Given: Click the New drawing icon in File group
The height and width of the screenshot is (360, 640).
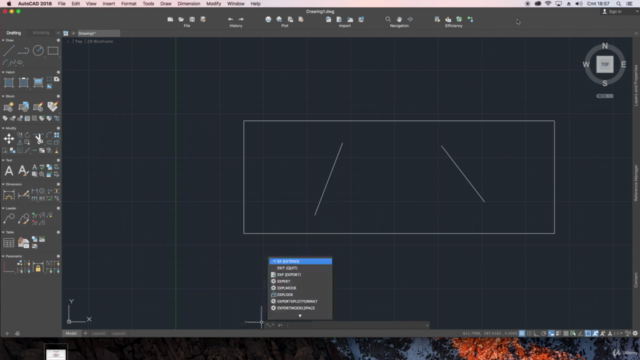Looking at the screenshot, I should click(x=170, y=19).
